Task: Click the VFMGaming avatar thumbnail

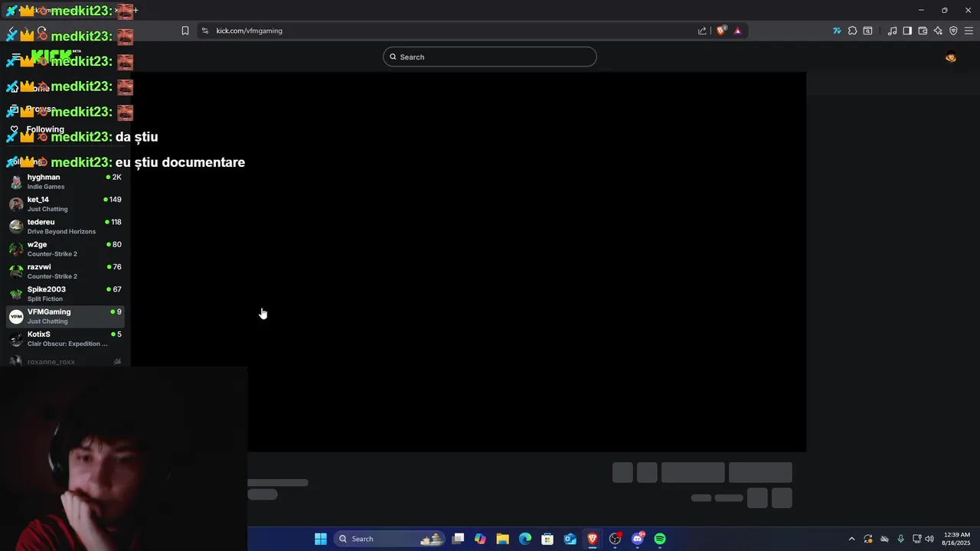Action: pyautogui.click(x=16, y=317)
